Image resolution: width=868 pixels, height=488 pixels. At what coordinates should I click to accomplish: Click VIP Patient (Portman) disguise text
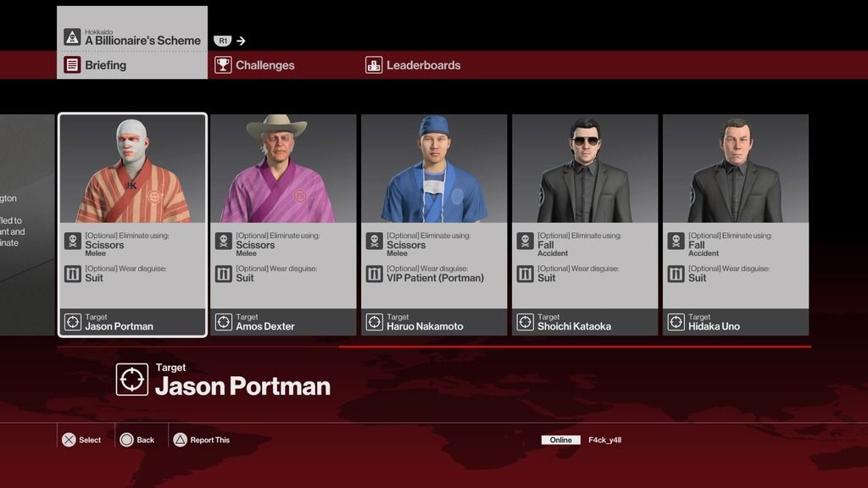[435, 278]
